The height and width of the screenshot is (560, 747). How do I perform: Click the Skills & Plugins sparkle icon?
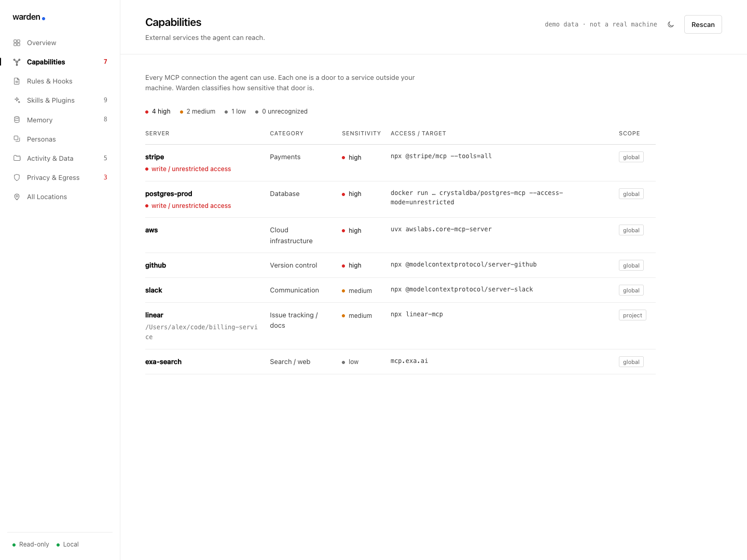(17, 101)
